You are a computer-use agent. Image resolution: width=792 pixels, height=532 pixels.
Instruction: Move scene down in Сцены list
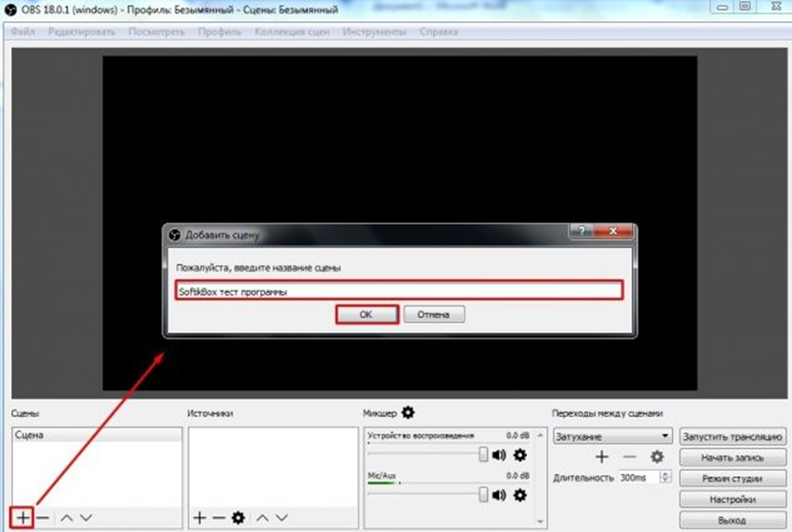click(87, 517)
